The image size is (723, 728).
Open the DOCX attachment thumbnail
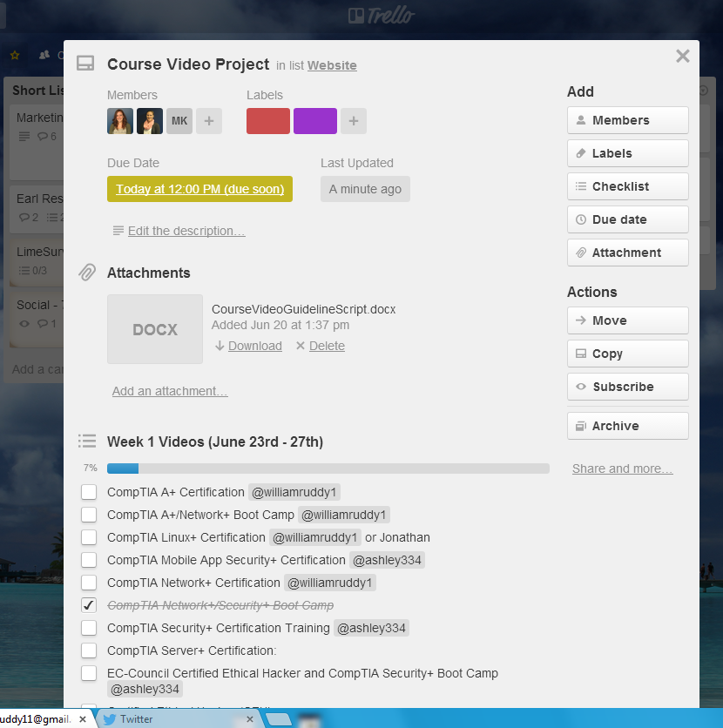pyautogui.click(x=155, y=329)
